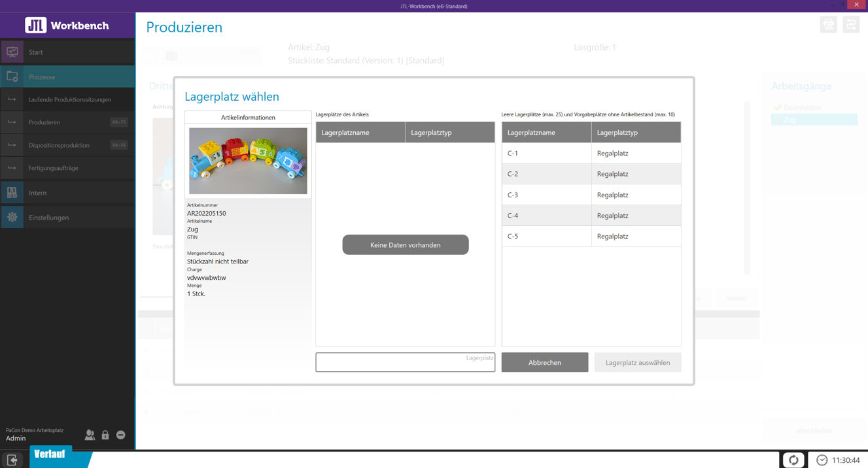868x468 pixels.
Task: Open the Einstellungen menu in the sidebar
Action: (48, 218)
